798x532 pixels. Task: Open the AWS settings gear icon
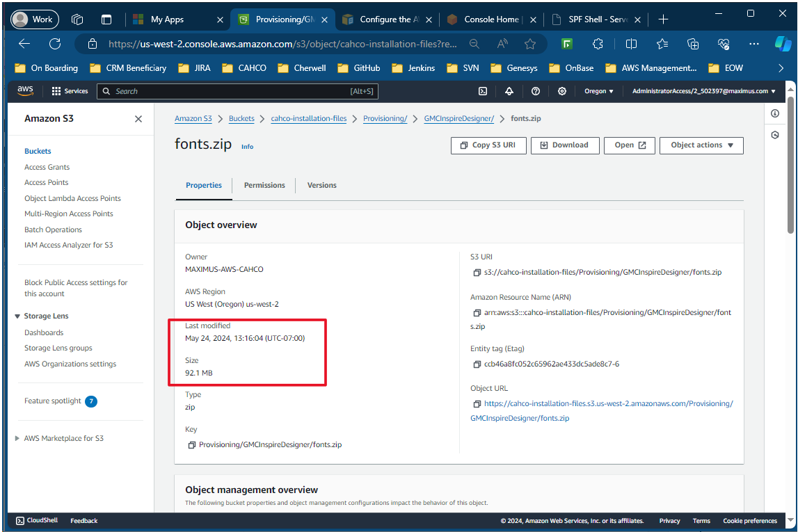pos(562,91)
